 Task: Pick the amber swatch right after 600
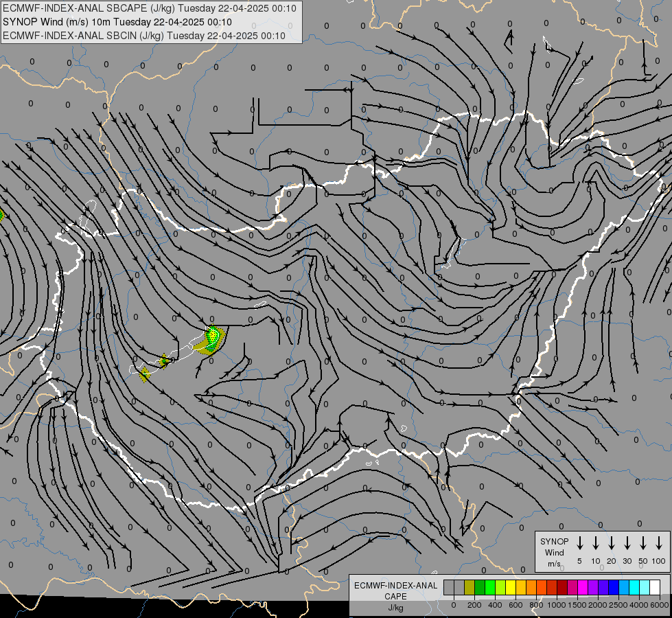pyautogui.click(x=521, y=587)
